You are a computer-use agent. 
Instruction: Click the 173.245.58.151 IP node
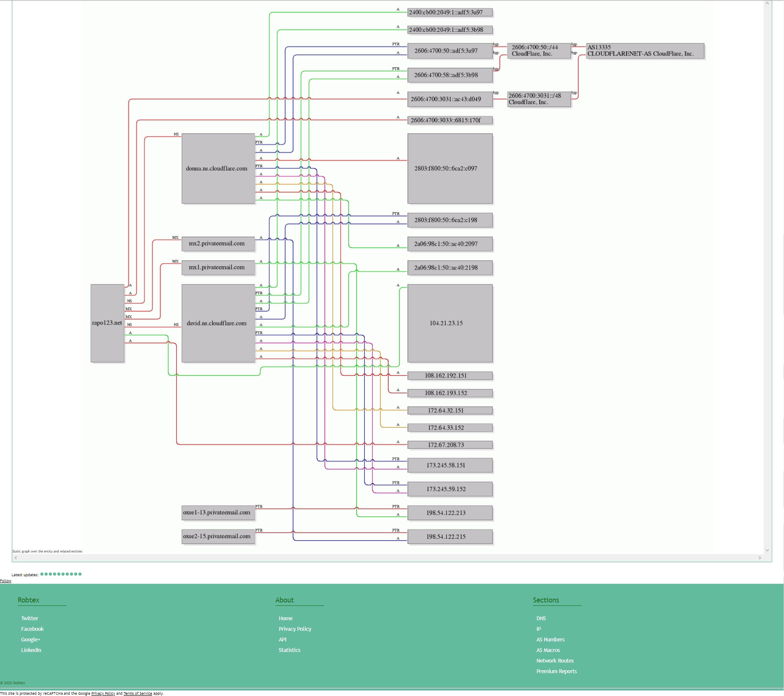tap(450, 465)
